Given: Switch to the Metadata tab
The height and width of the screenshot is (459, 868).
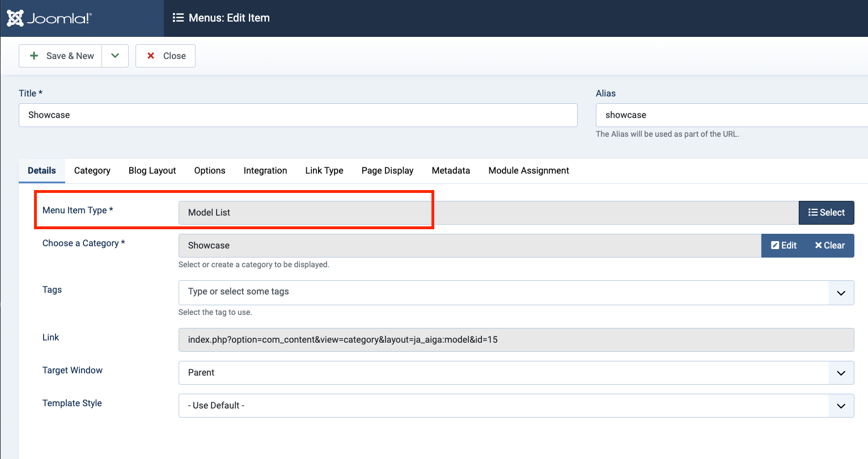Looking at the screenshot, I should coord(451,171).
